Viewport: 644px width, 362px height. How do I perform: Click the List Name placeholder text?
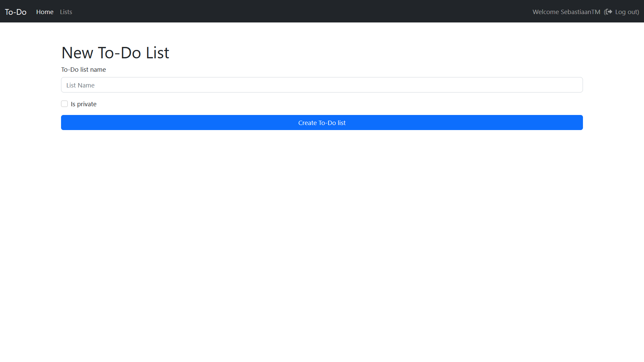[80, 85]
